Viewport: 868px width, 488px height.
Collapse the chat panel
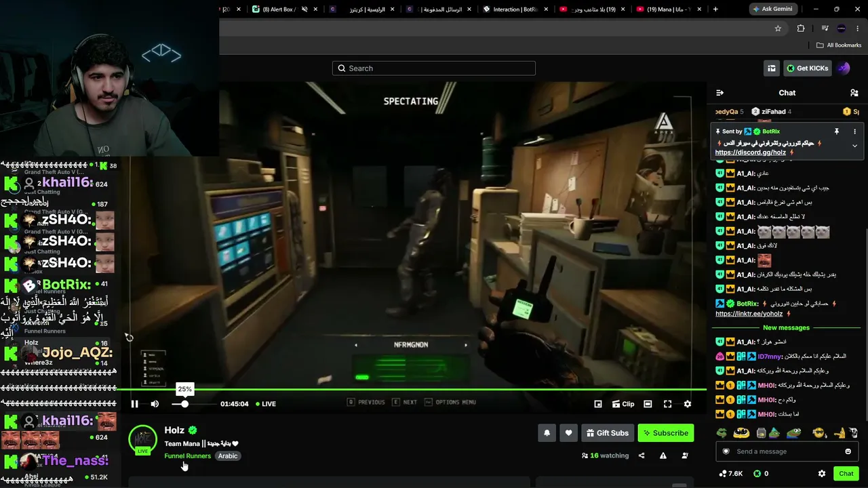click(x=720, y=93)
